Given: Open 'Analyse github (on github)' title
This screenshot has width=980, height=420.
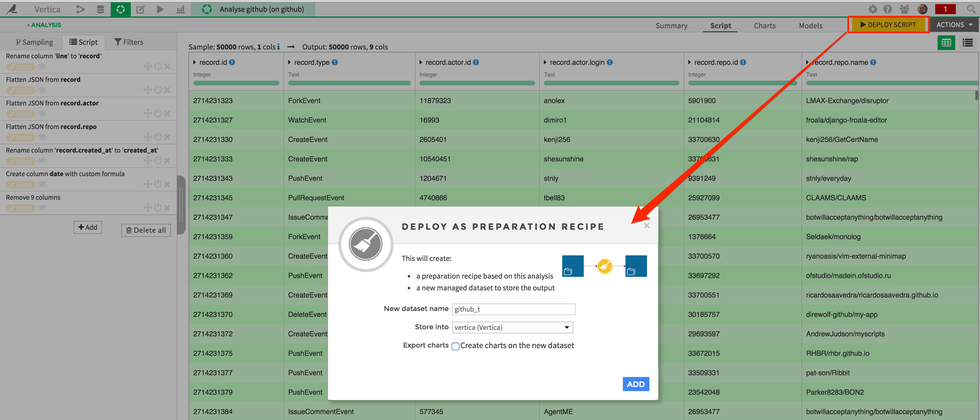Looking at the screenshot, I should pyautogui.click(x=262, y=9).
